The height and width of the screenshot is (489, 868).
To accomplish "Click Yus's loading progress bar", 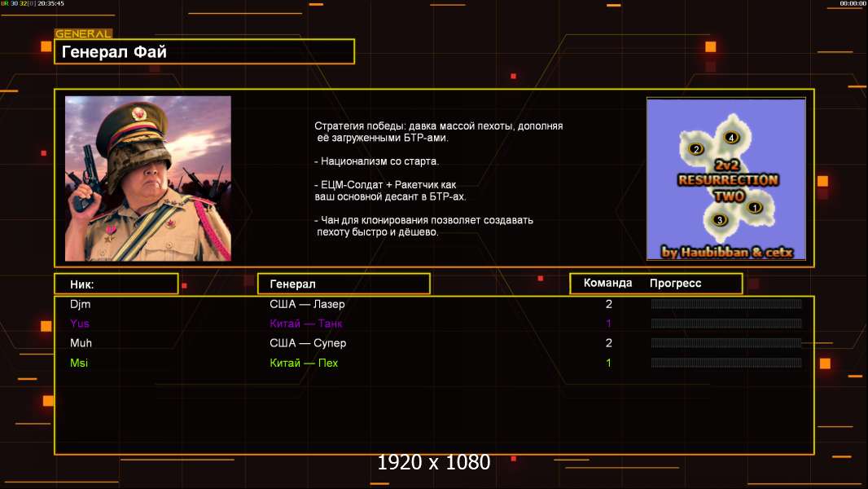I will (726, 324).
